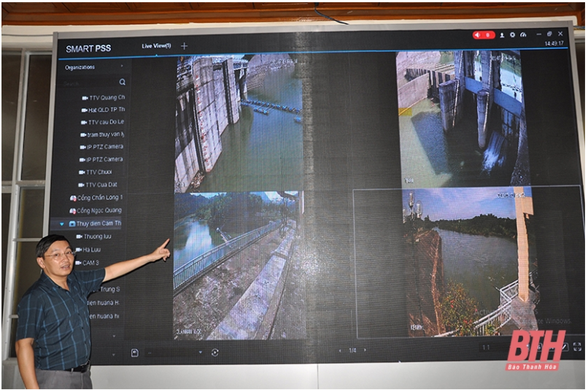
Task: Click the search magnifier icon in the sidebar
Action: [123, 82]
